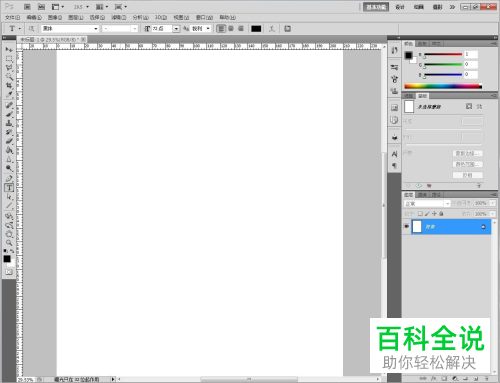The height and width of the screenshot is (383, 500).
Task: Select the Zoom tool
Action: coord(9,243)
